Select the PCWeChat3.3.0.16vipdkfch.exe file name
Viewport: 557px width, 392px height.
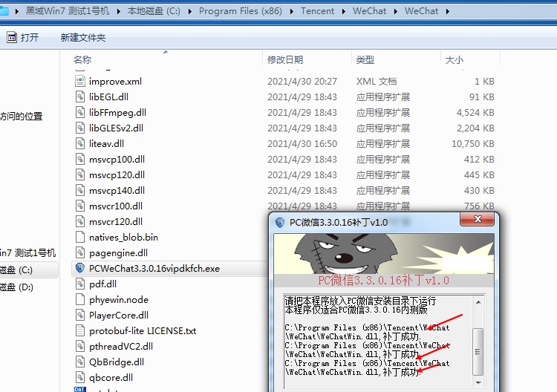click(154, 269)
